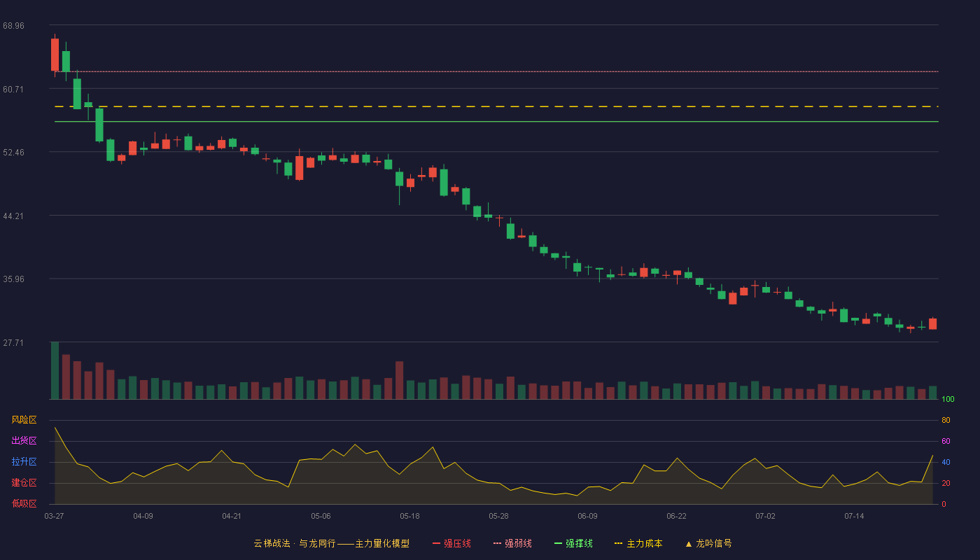Click the 出货区 zone label

[24, 441]
